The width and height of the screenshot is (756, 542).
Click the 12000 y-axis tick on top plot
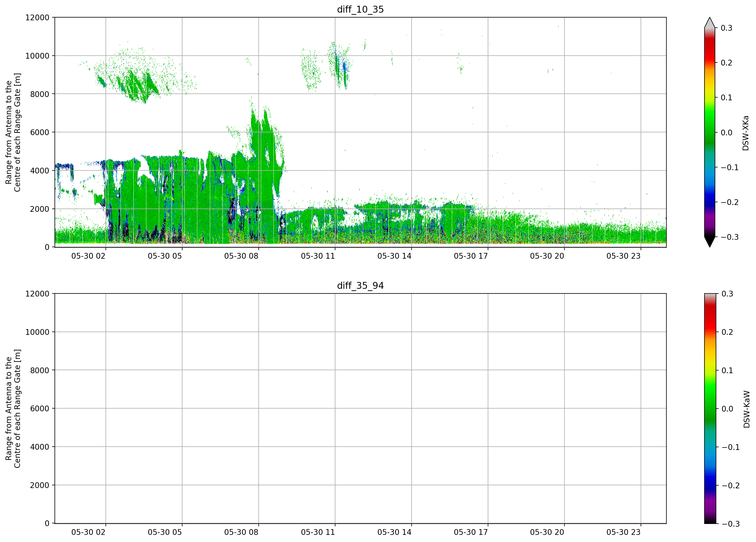37,17
